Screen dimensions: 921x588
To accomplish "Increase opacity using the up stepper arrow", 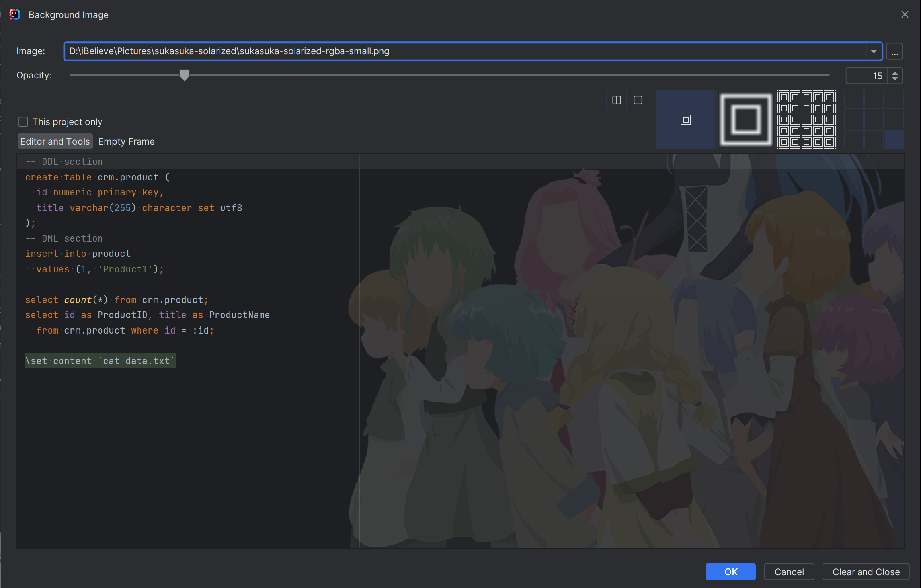I will click(895, 72).
